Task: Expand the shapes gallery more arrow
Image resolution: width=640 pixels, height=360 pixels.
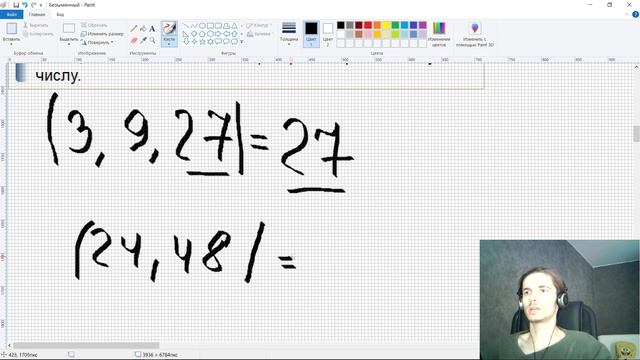Action: pyautogui.click(x=242, y=42)
